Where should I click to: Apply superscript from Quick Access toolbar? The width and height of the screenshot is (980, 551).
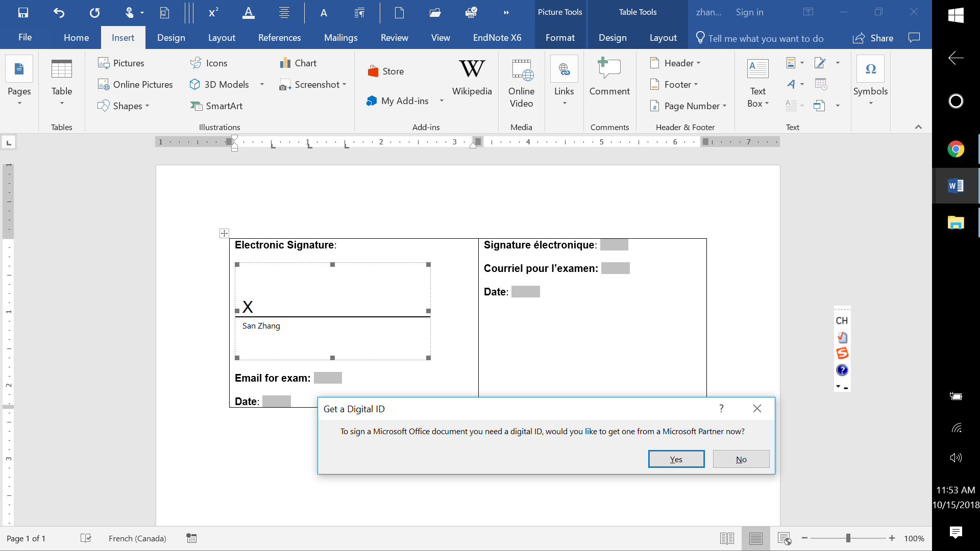point(214,13)
